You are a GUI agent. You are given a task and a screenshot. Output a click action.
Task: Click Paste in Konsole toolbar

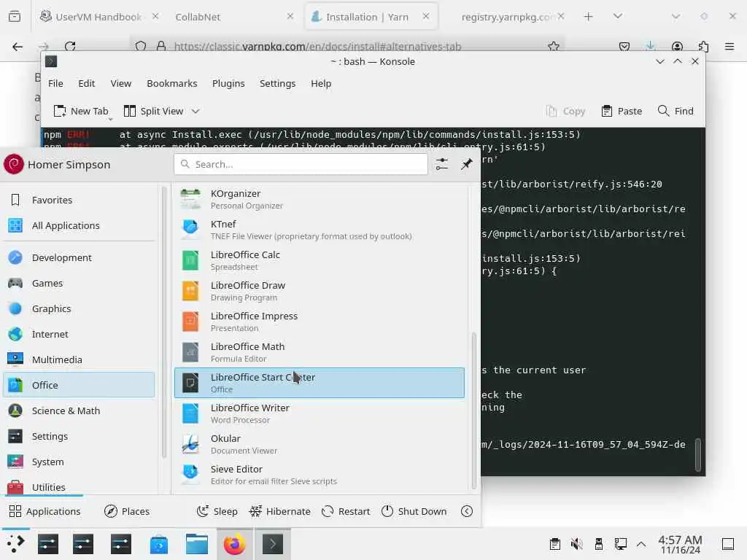click(x=622, y=111)
